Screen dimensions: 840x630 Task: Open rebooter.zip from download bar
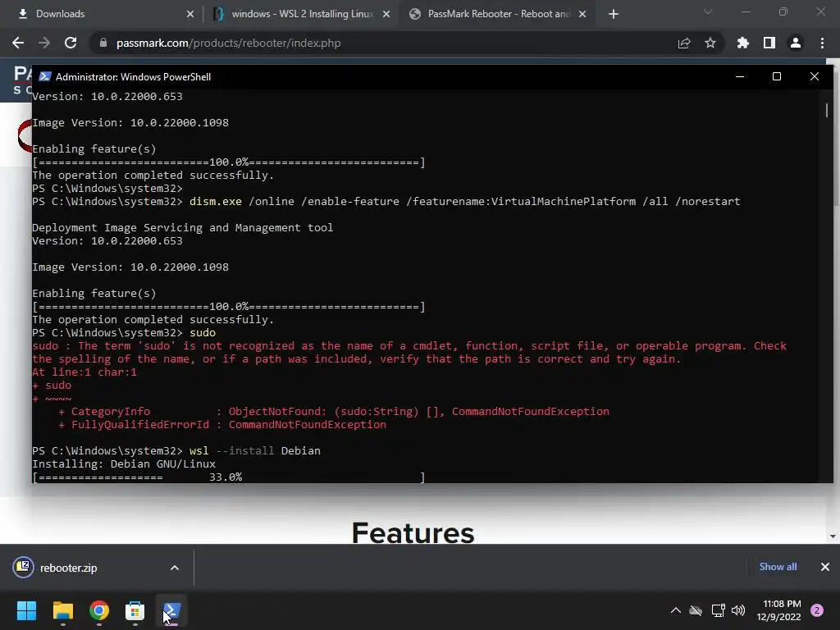coord(69,568)
